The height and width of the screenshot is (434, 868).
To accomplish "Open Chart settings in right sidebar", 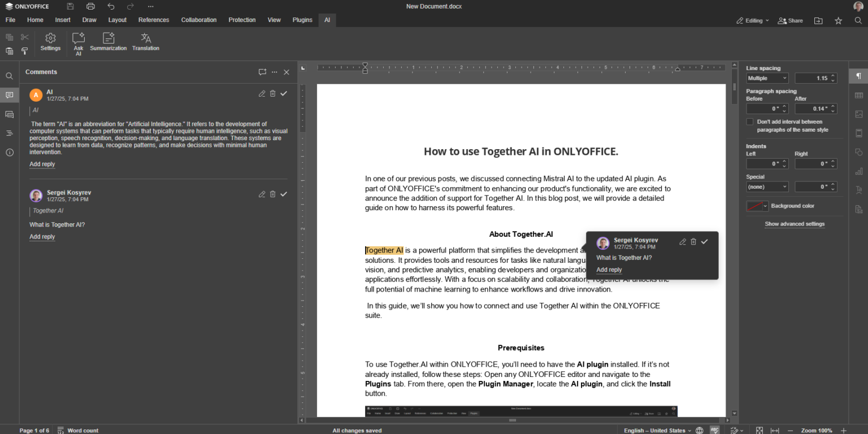I will tap(859, 171).
